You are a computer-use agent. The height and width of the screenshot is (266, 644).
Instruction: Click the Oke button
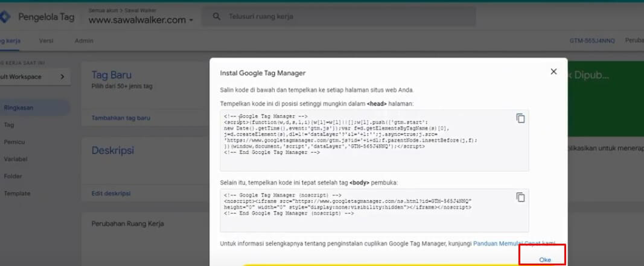pos(544,259)
